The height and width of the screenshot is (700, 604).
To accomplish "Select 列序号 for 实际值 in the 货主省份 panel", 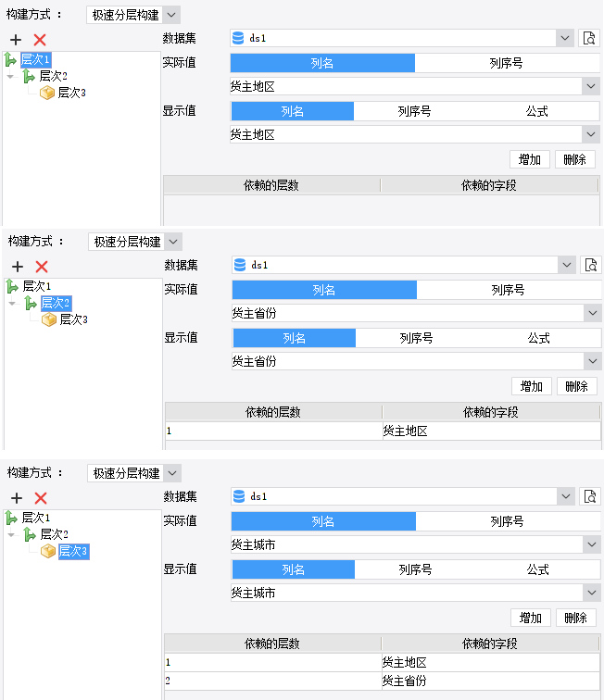I will pos(508,290).
